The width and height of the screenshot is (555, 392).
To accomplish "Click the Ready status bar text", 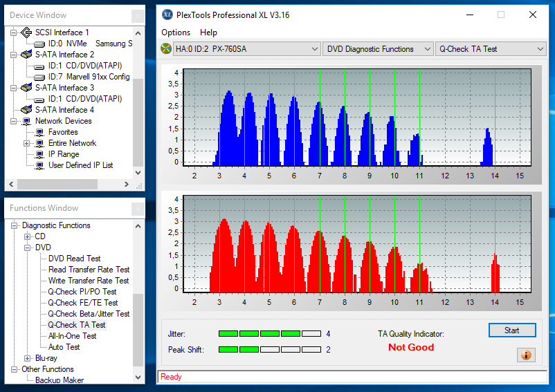I will pyautogui.click(x=171, y=377).
